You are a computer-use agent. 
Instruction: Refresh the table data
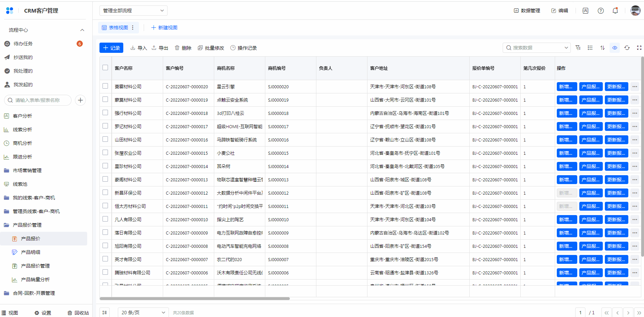pyautogui.click(x=627, y=48)
